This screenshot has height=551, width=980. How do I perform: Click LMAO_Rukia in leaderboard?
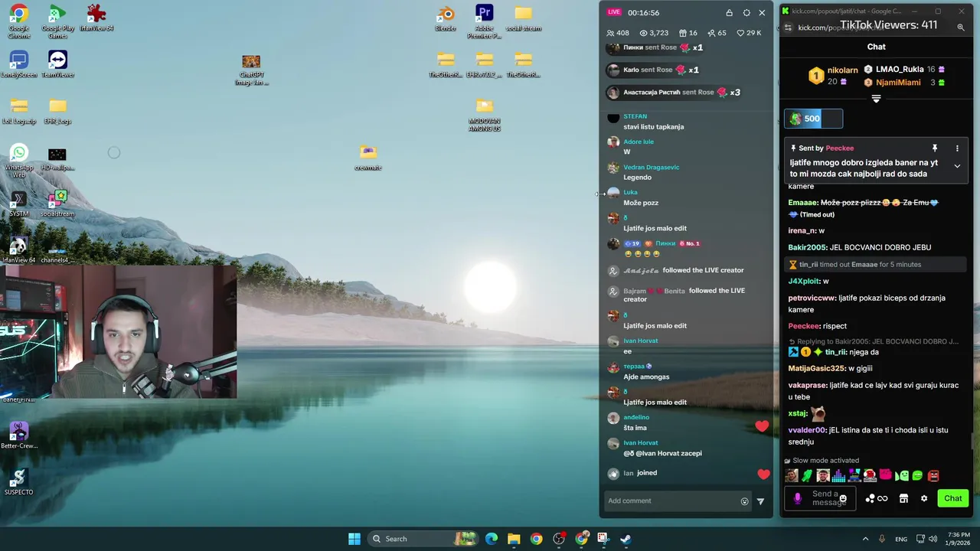900,69
